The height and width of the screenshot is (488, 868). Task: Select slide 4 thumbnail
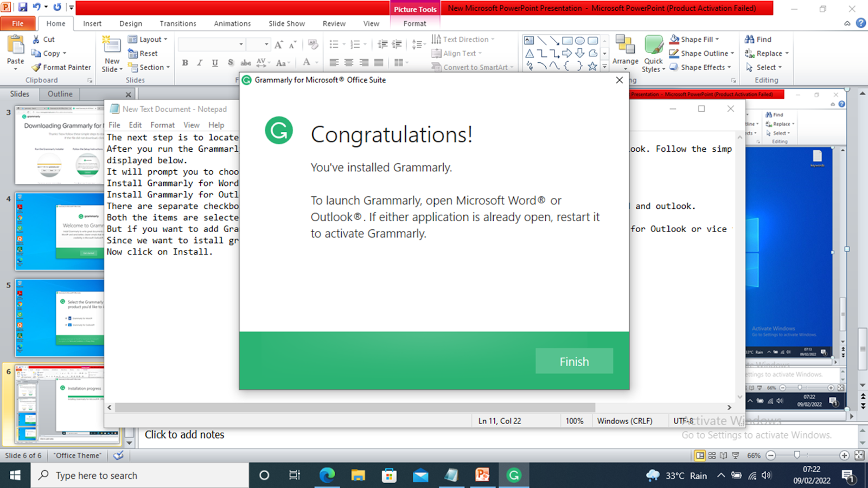(x=60, y=232)
